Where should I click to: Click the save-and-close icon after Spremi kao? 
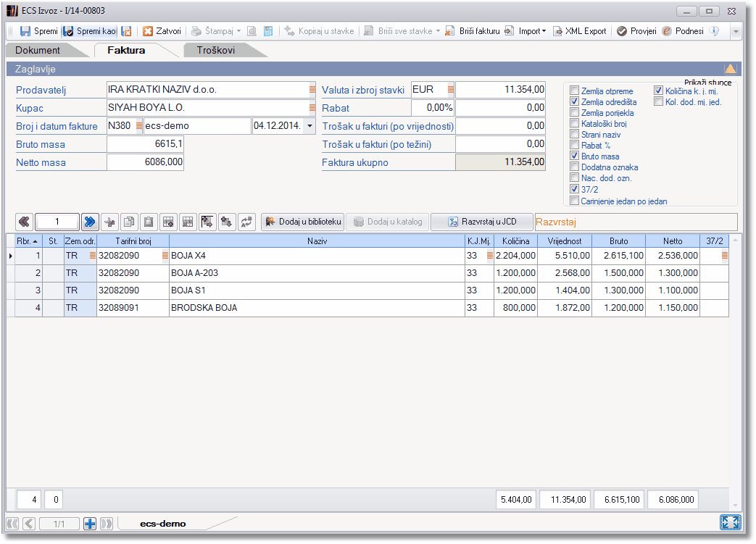[x=126, y=31]
